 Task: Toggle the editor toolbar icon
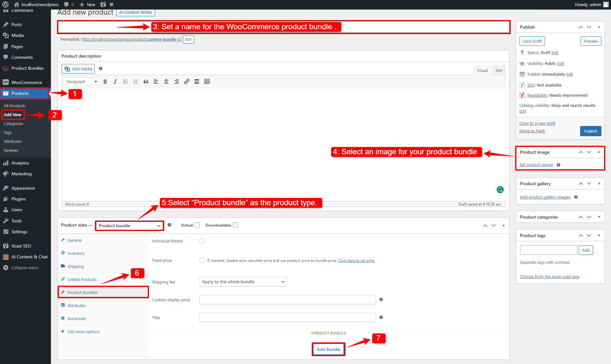(207, 82)
